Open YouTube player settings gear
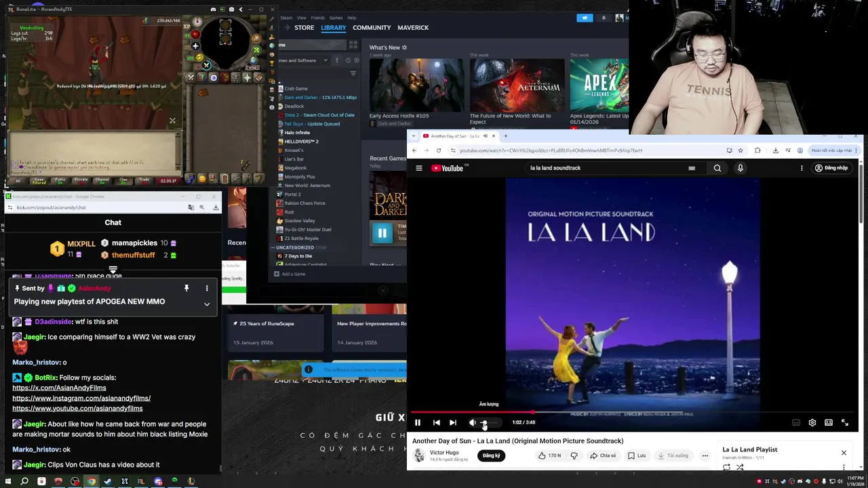The width and height of the screenshot is (868, 488). tap(812, 422)
